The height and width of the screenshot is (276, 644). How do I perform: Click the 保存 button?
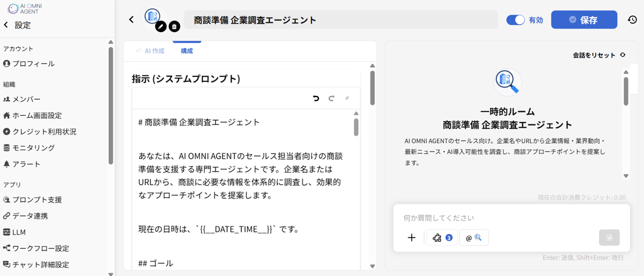click(584, 19)
